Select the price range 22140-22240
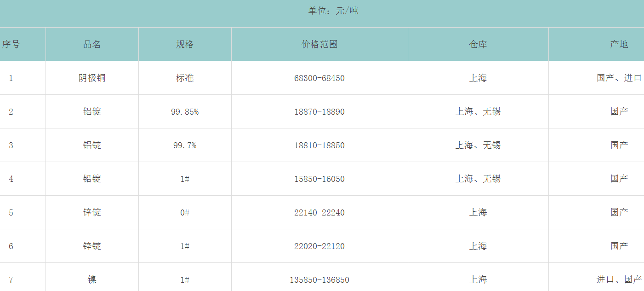The image size is (644, 291). (319, 213)
